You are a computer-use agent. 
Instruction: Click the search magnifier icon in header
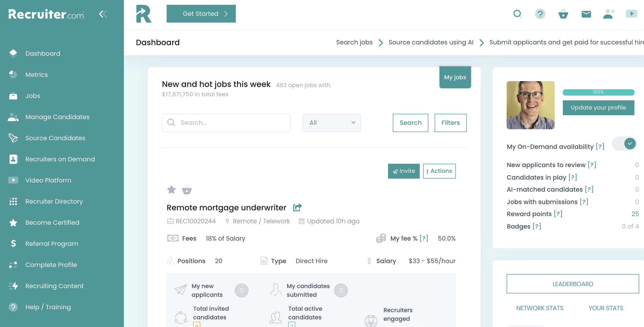click(x=517, y=14)
